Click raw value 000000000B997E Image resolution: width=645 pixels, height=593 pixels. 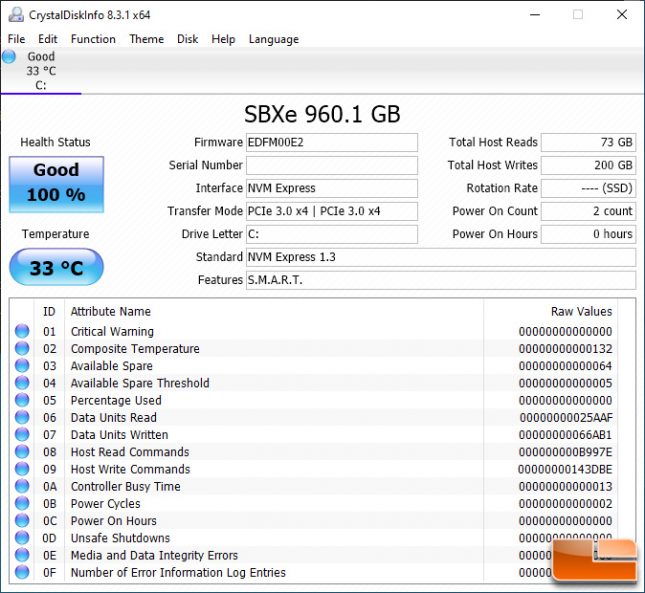pos(565,452)
